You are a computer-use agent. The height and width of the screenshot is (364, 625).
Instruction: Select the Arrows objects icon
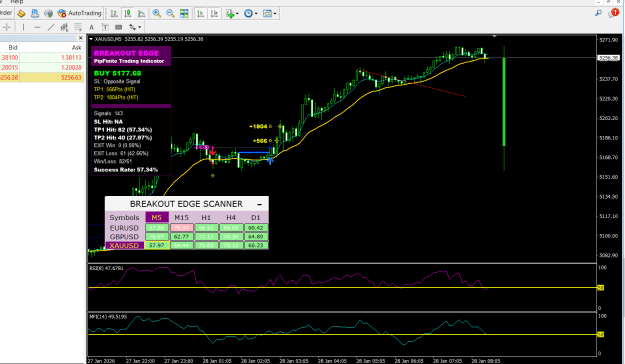click(132, 27)
